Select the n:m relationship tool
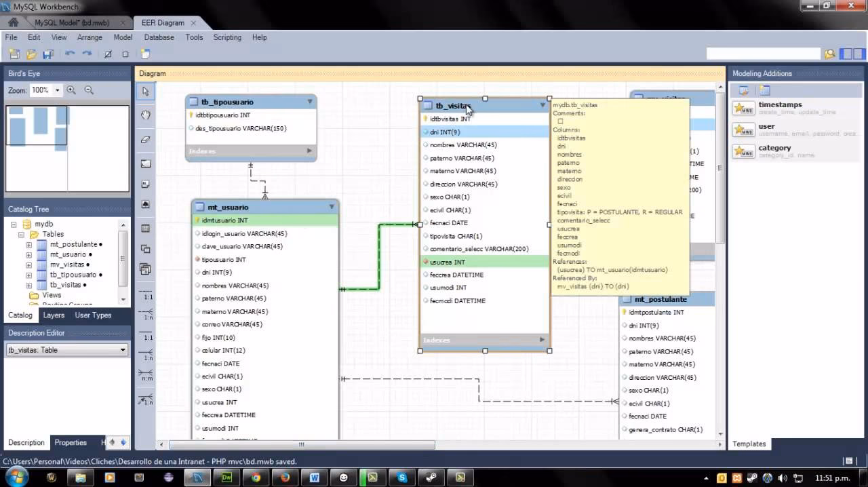Image resolution: width=868 pixels, height=487 pixels. click(145, 375)
